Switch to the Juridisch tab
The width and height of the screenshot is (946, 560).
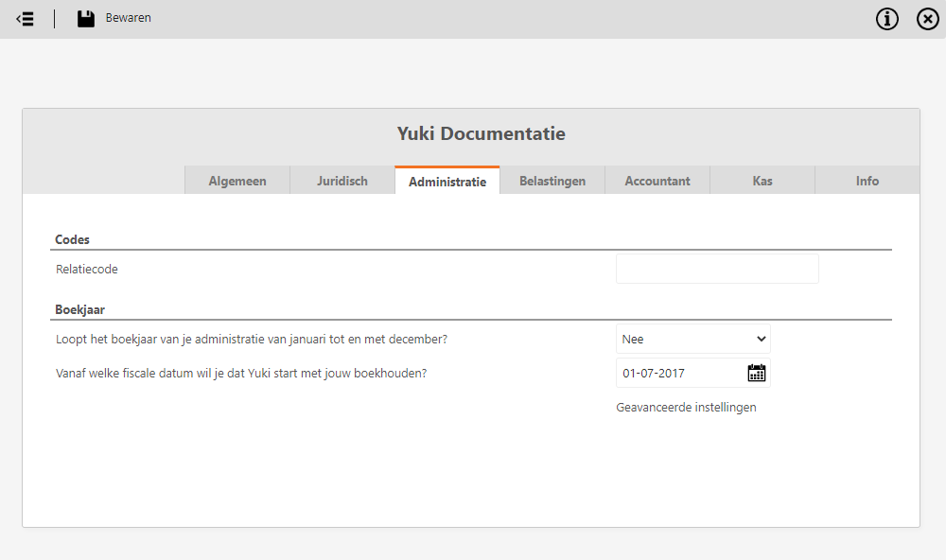(342, 181)
